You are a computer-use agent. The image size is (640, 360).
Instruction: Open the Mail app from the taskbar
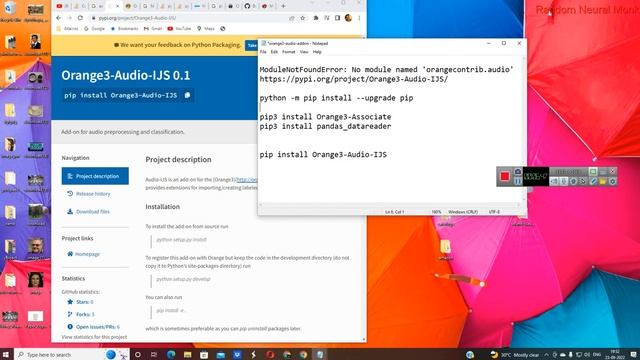221,354
